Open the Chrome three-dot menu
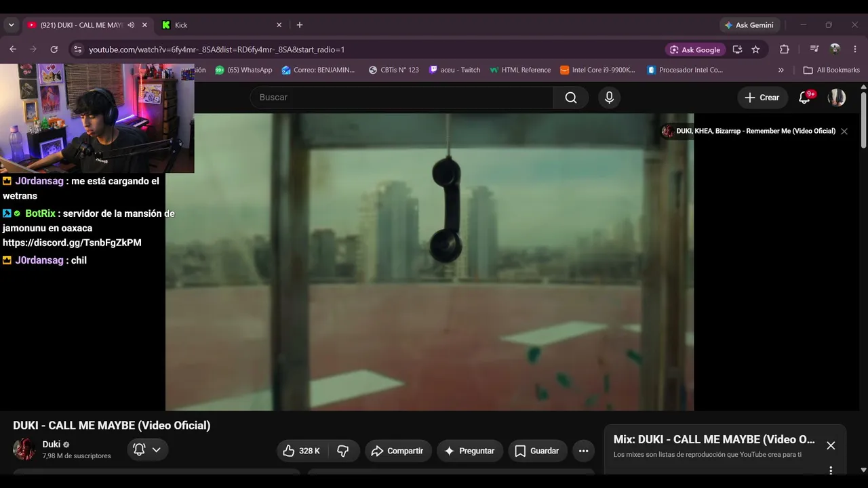Screen dimensions: 868x488 (854, 49)
